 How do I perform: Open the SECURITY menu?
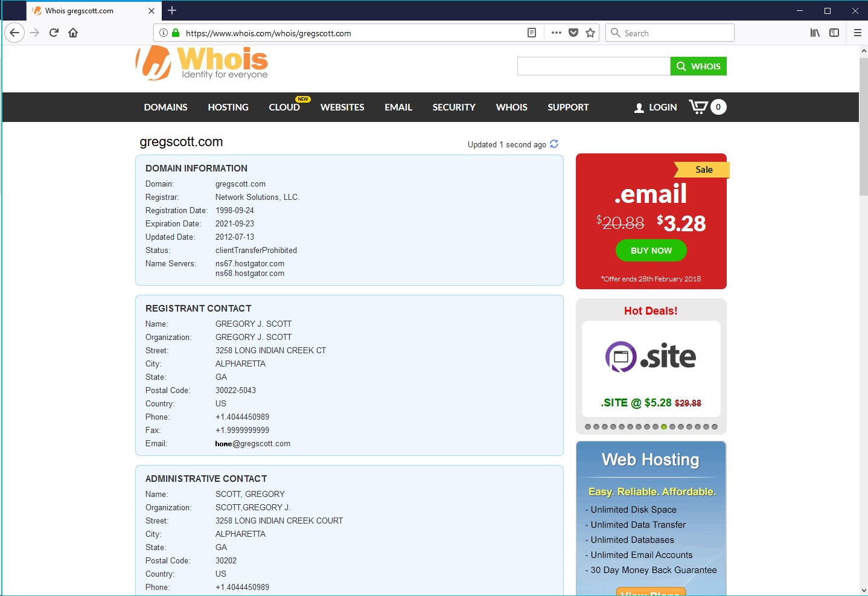(454, 107)
